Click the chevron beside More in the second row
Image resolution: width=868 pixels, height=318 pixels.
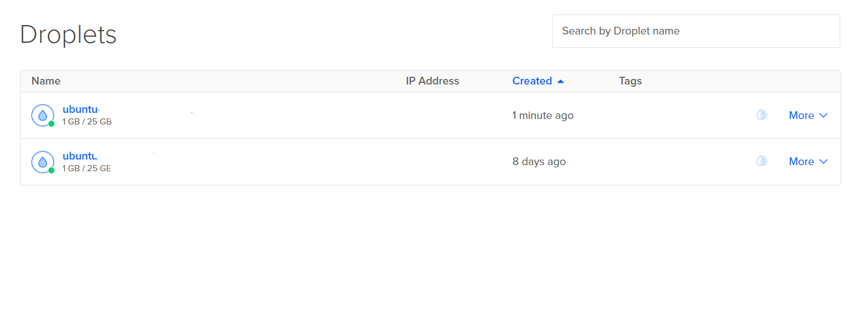(x=824, y=161)
